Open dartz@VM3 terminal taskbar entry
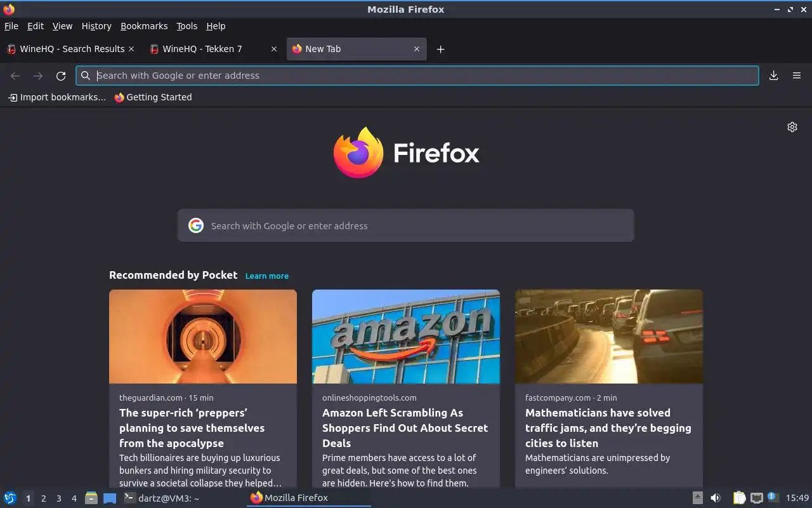Viewport: 812px width, 508px height. point(184,498)
